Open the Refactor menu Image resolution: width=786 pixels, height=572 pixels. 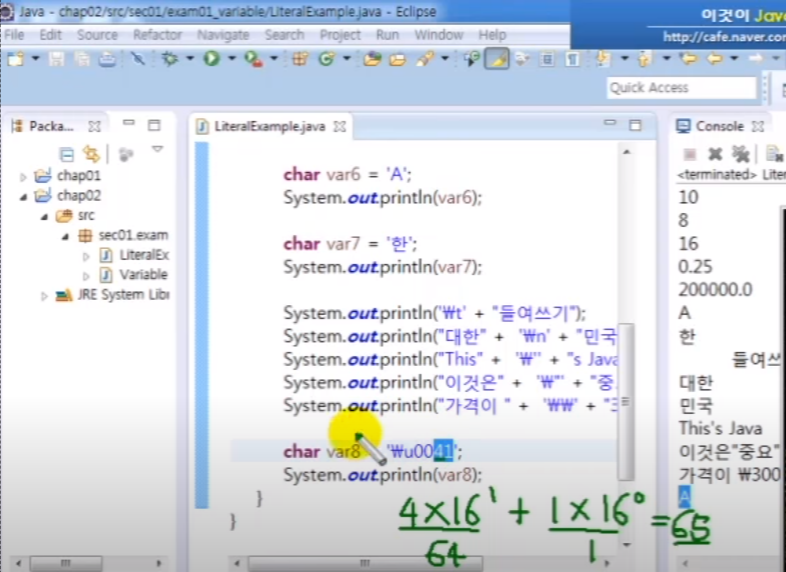[157, 35]
